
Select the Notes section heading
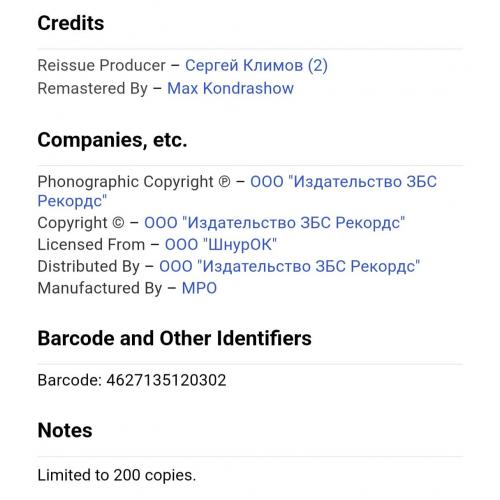point(65,430)
